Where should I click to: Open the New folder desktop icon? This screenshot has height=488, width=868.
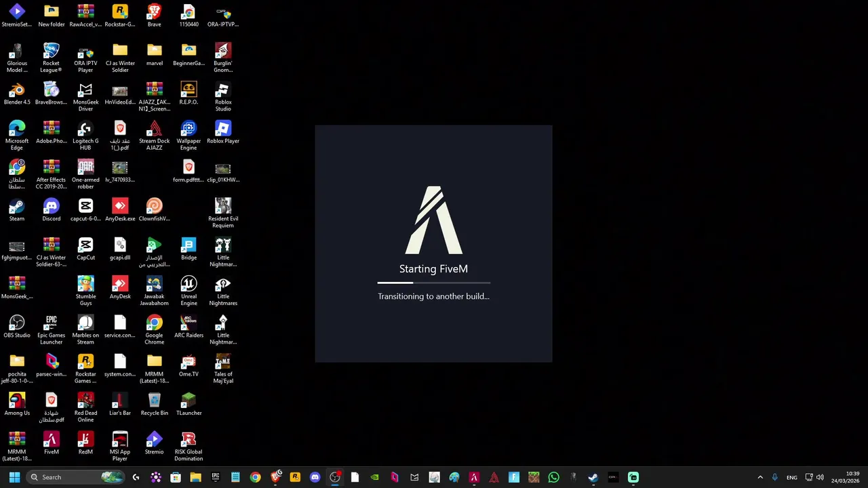point(52,16)
